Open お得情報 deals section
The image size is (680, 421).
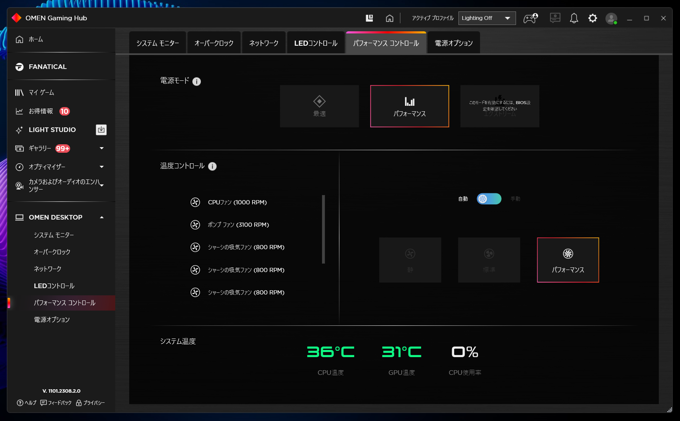tap(42, 111)
